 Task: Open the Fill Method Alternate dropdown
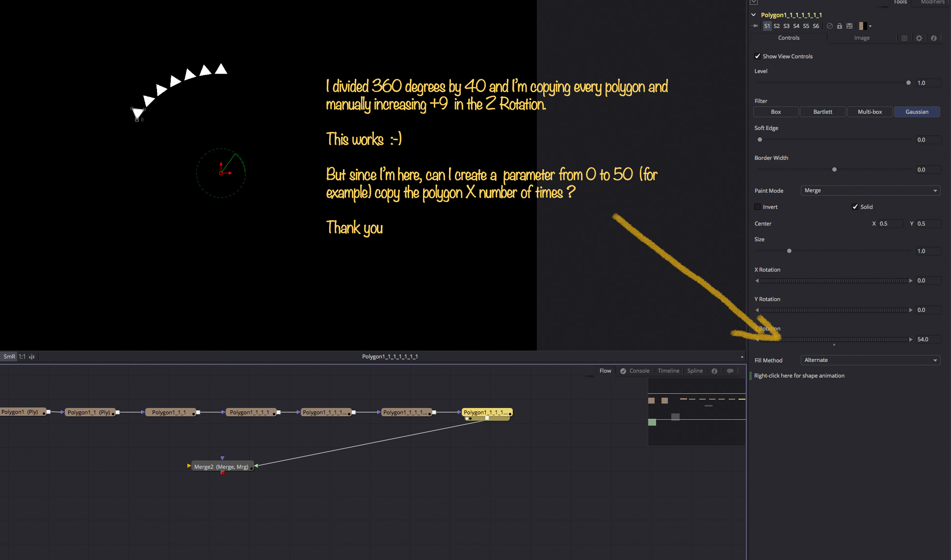click(x=871, y=360)
